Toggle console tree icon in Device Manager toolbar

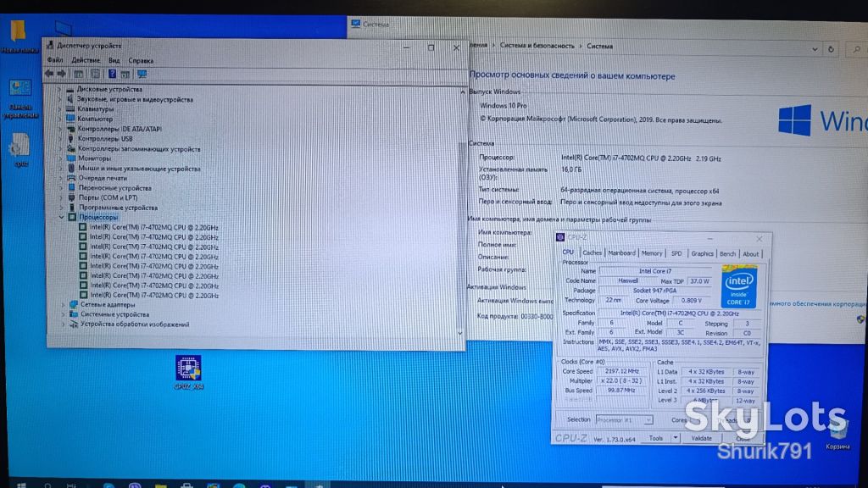(x=79, y=74)
